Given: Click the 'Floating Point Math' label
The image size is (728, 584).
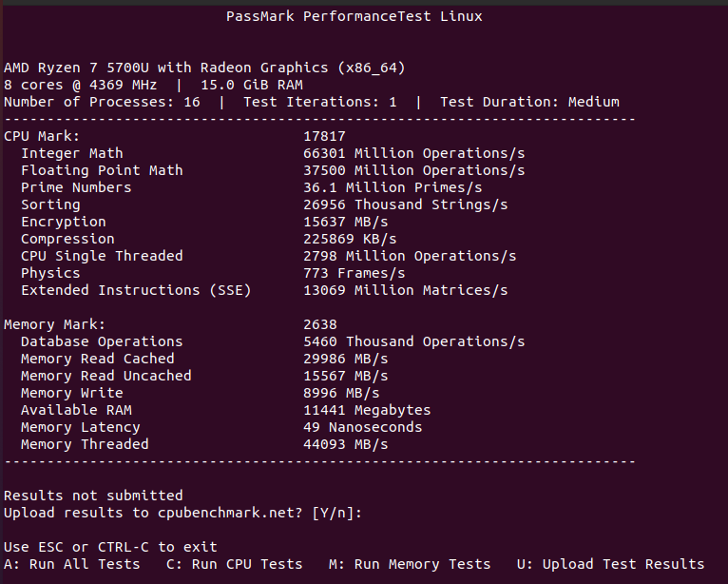Looking at the screenshot, I should pyautogui.click(x=102, y=170).
